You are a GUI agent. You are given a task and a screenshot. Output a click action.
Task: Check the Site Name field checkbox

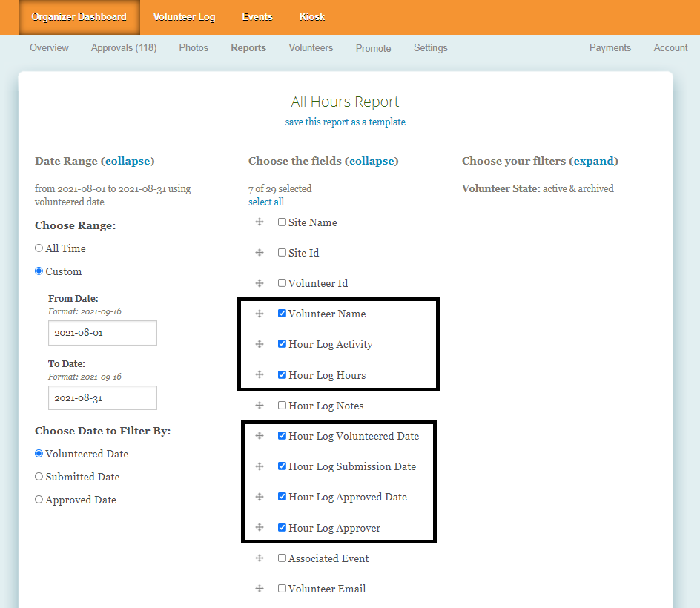(282, 222)
